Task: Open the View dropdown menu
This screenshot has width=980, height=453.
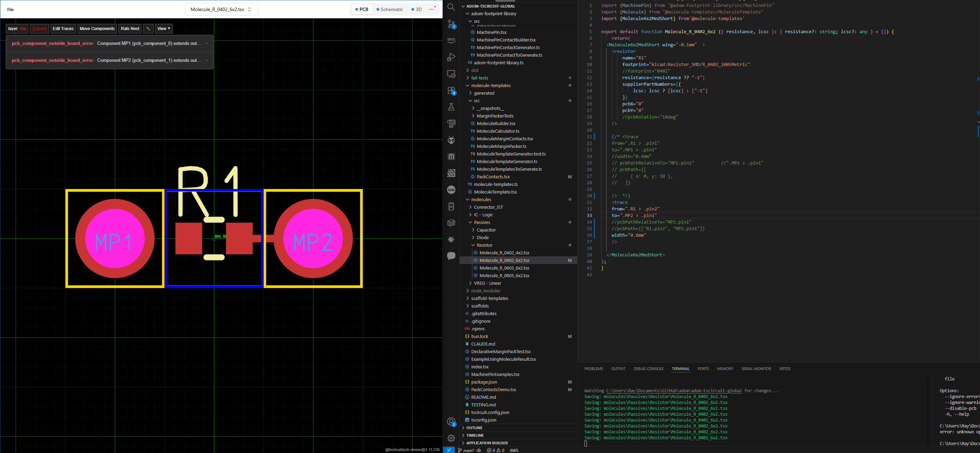Action: [164, 28]
